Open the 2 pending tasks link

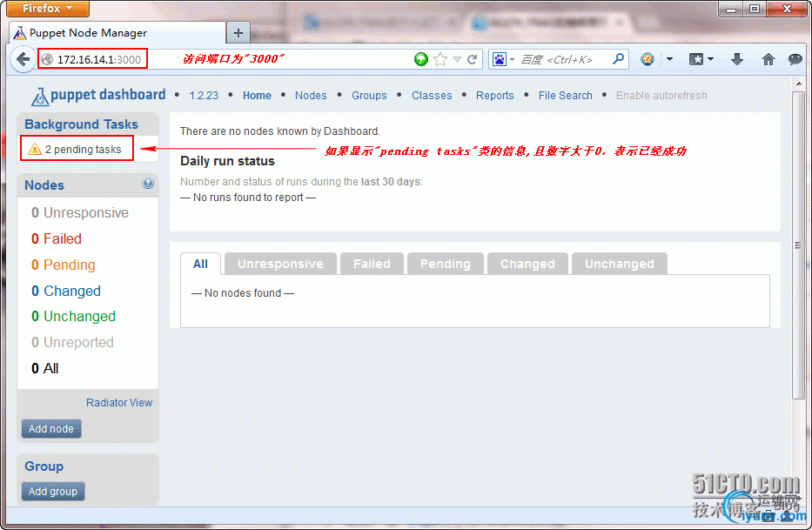coord(83,149)
